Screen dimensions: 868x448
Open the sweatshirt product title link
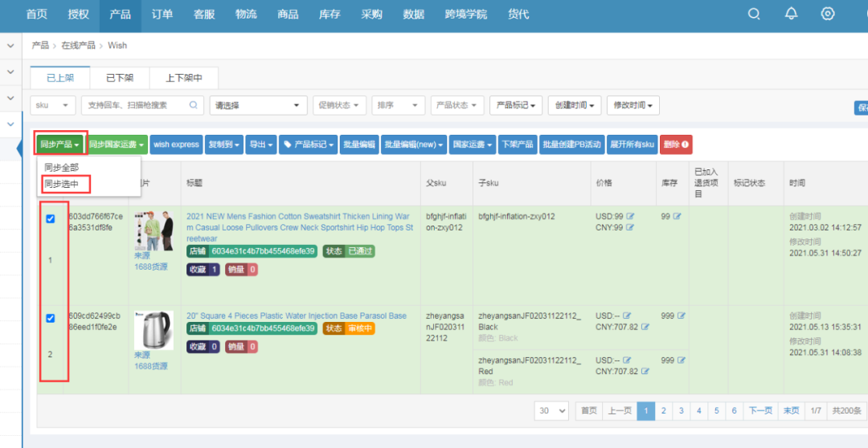[297, 227]
